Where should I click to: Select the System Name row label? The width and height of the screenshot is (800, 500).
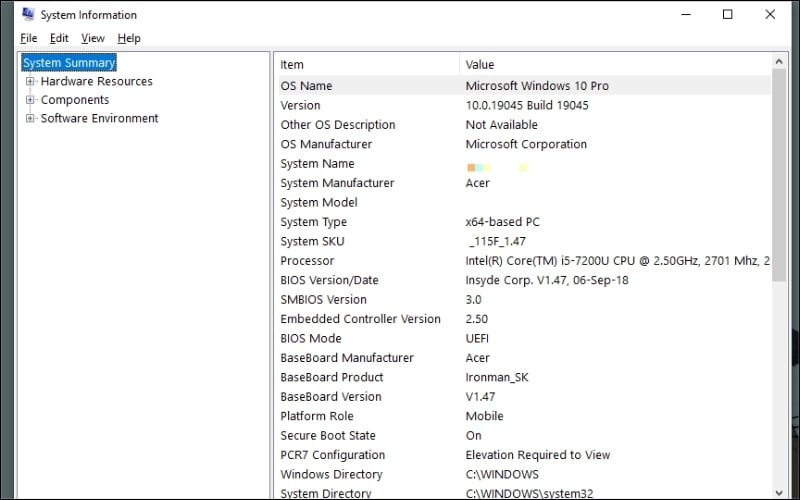click(317, 163)
